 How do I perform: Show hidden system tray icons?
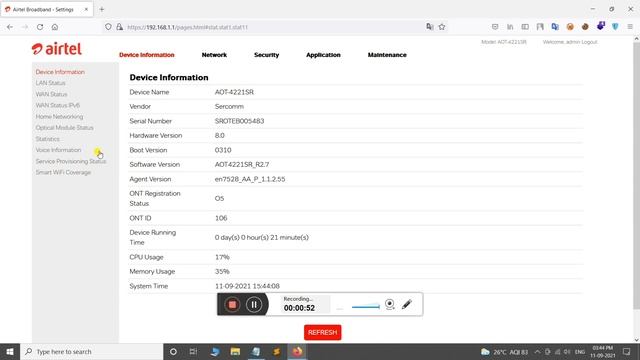click(x=537, y=351)
